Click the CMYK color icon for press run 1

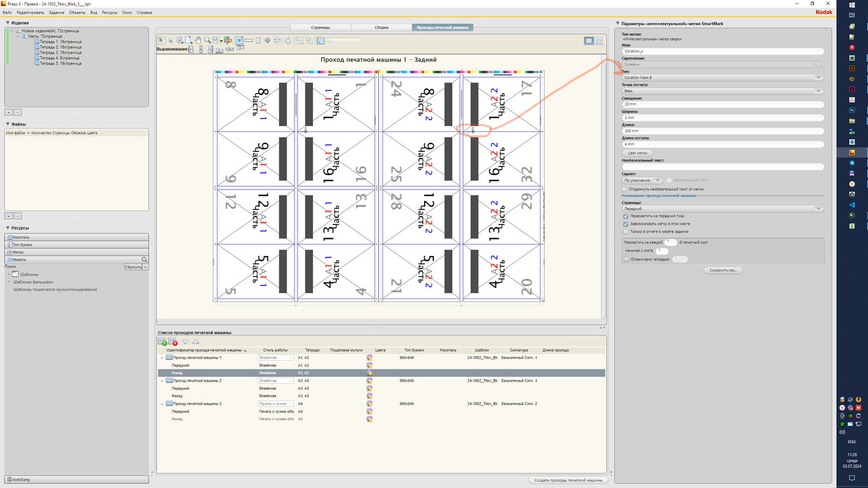coord(370,358)
